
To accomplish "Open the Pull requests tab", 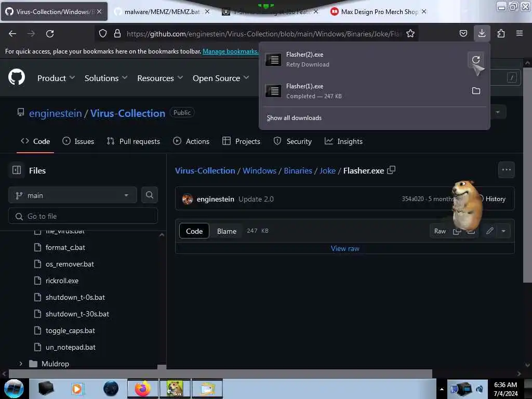I will pyautogui.click(x=134, y=141).
